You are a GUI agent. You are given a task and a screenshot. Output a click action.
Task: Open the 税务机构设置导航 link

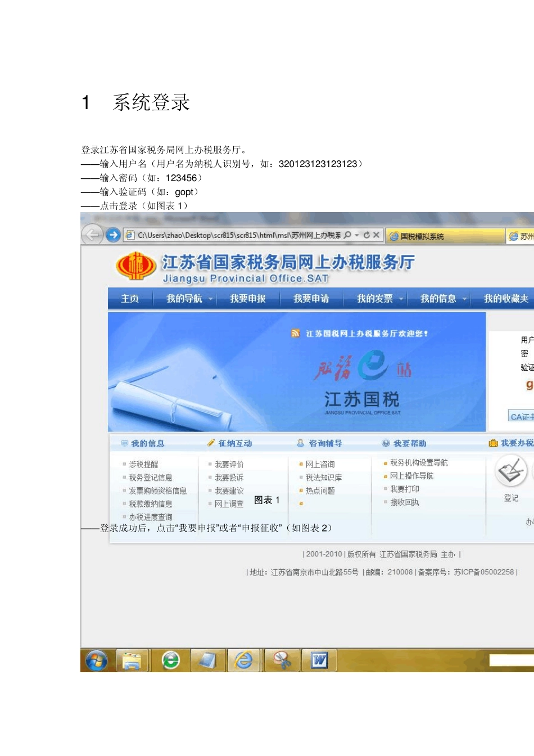pos(419,463)
